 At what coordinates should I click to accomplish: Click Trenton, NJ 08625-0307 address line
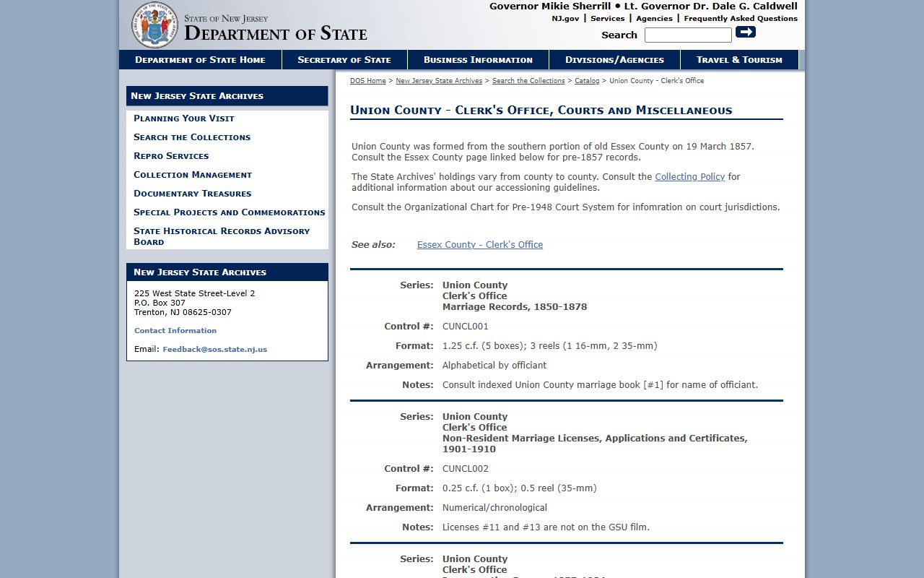coord(183,313)
